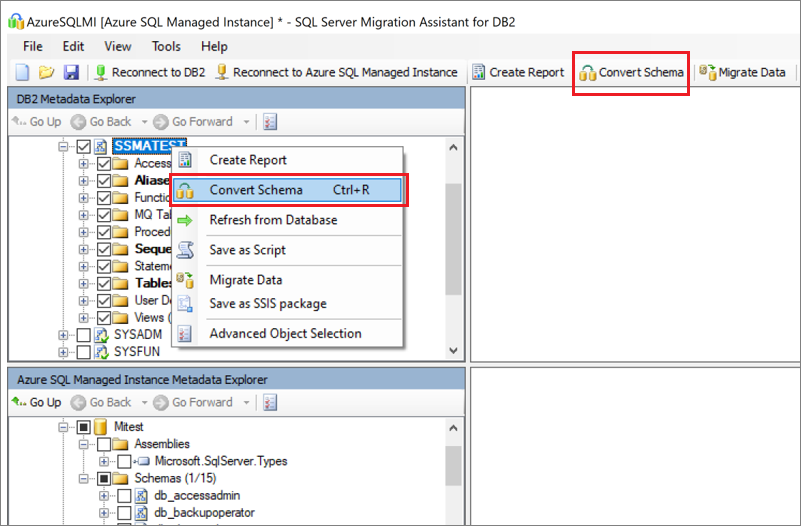Click Migrate Data in the top toolbar
801x526 pixels.
point(742,73)
